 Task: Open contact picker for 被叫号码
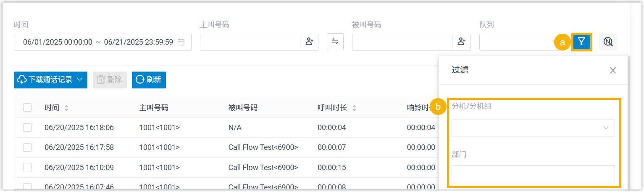point(461,42)
